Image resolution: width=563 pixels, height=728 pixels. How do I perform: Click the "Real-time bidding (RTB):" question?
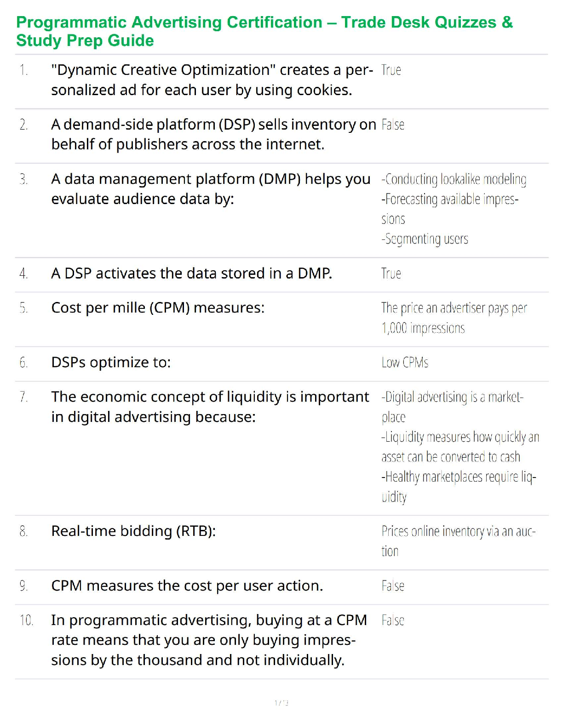[x=133, y=531]
